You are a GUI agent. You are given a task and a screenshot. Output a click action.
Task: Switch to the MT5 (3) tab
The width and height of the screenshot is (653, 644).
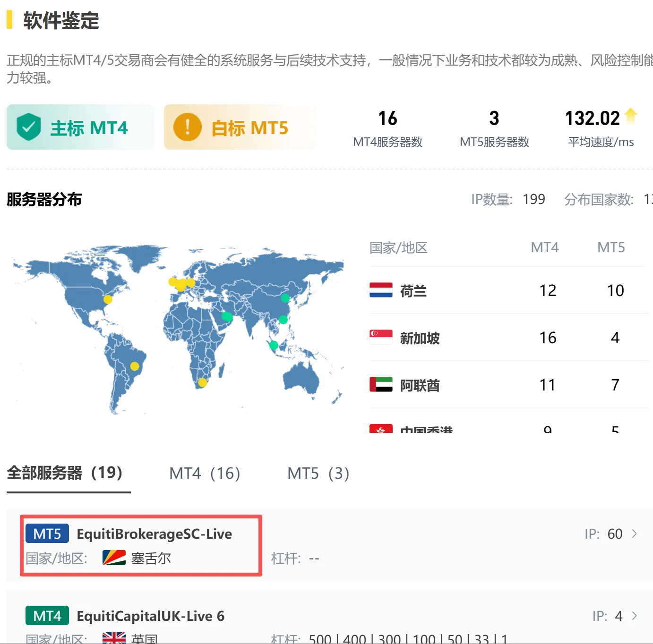318,473
